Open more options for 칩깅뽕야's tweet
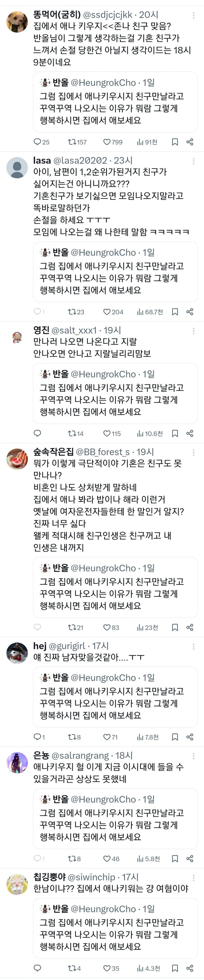The width and height of the screenshot is (204, 980). pyautogui.click(x=194, y=877)
